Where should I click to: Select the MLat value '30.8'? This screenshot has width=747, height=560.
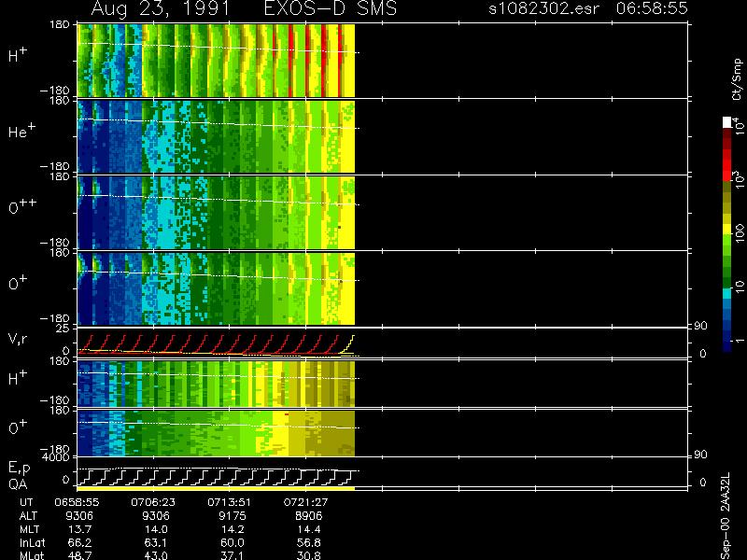pyautogui.click(x=309, y=555)
